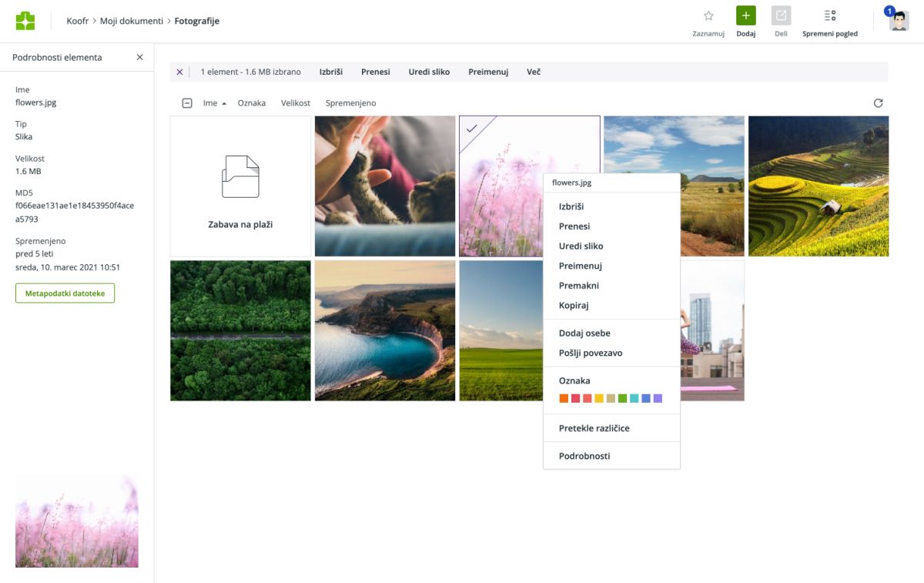The image size is (924, 583).
Task: Open the rice terraces photo thumbnail
Action: pyautogui.click(x=818, y=186)
